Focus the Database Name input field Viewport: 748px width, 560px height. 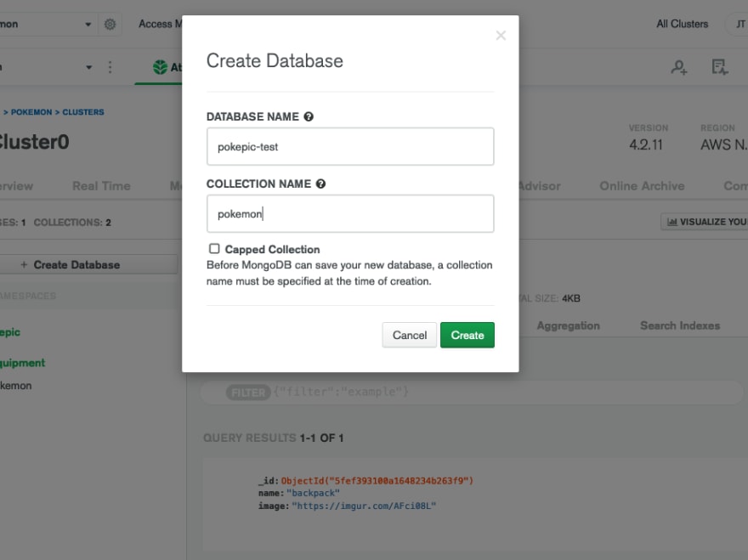(x=350, y=146)
